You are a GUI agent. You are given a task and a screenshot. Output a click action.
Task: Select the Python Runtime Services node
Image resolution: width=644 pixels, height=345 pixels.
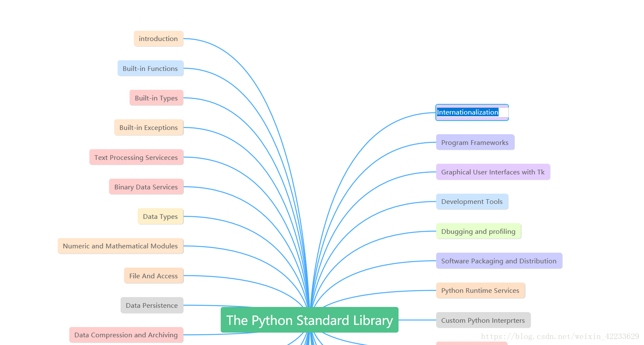click(x=481, y=291)
